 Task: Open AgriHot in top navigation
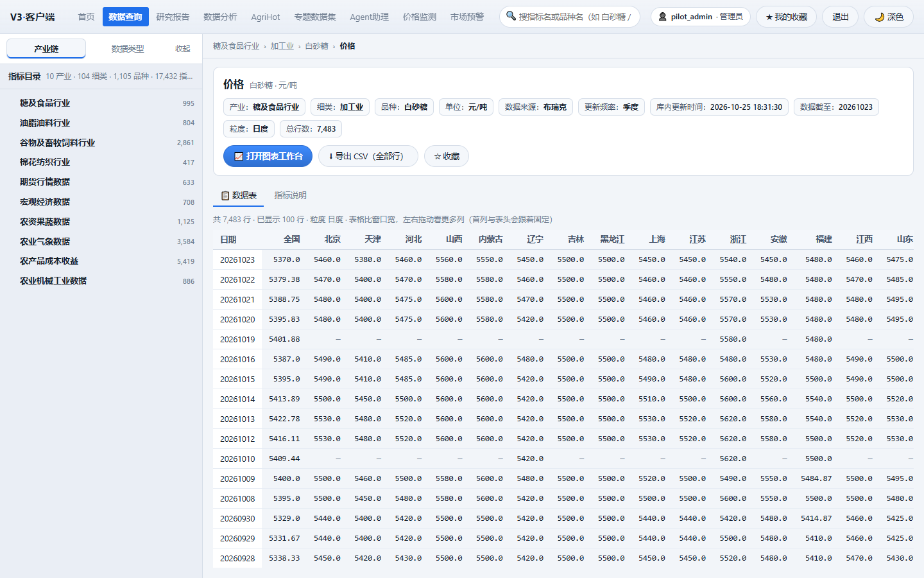click(266, 17)
